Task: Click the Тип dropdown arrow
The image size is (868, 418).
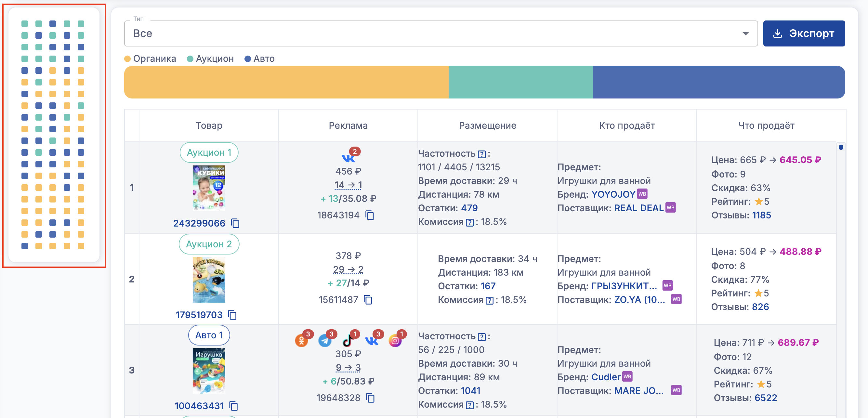Action: [745, 34]
